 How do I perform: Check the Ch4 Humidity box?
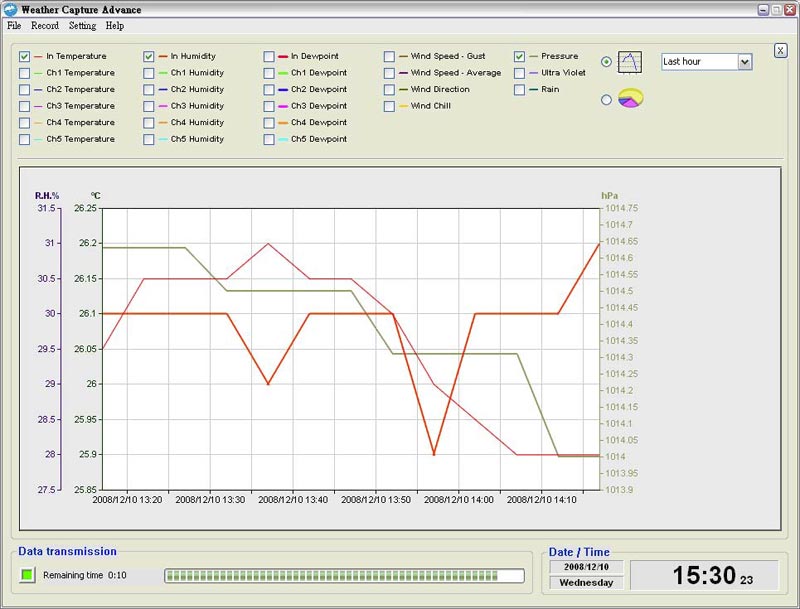click(148, 122)
